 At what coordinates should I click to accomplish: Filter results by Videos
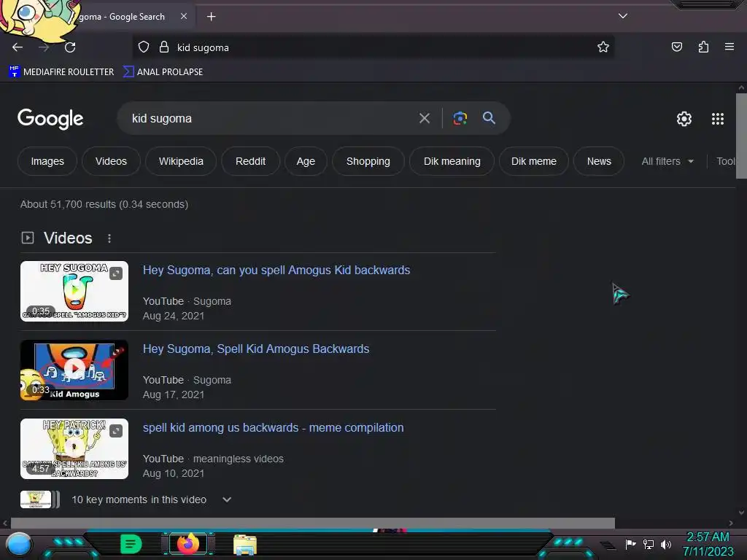tap(111, 161)
